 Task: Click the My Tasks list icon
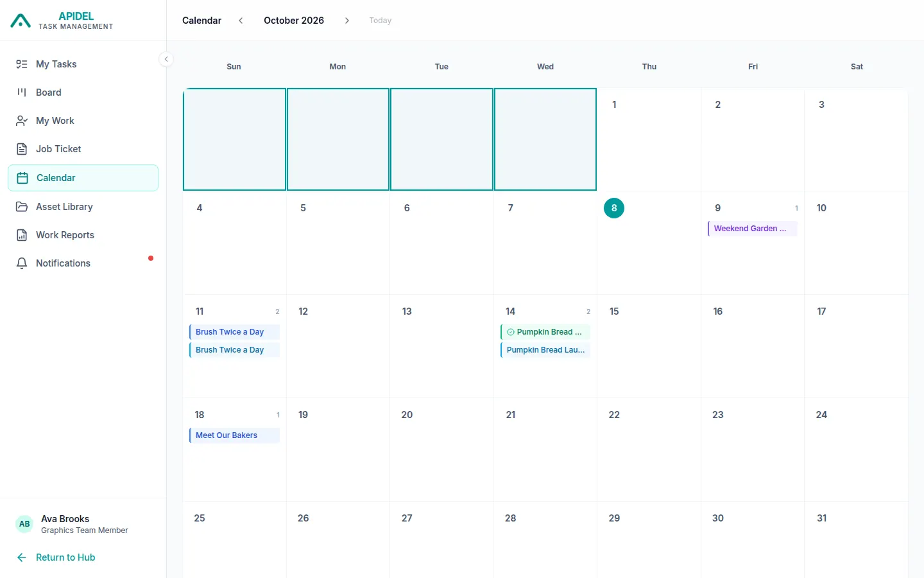coord(22,64)
